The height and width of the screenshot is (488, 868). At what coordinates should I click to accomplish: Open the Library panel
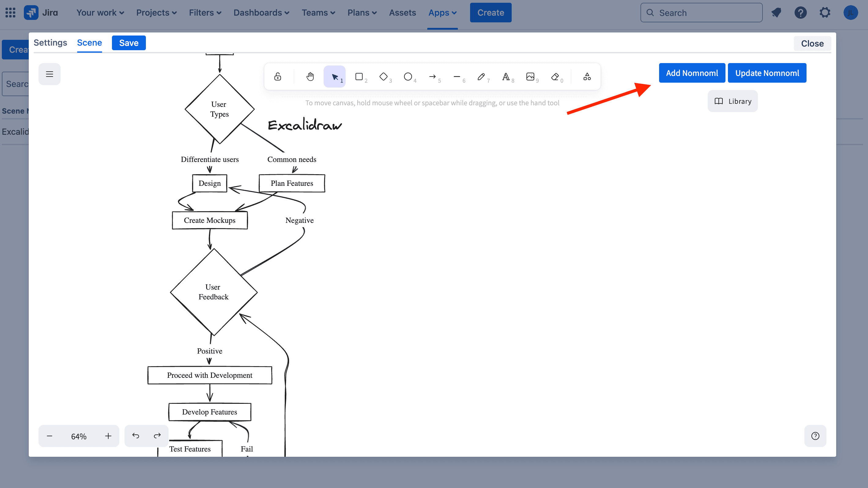tap(733, 101)
